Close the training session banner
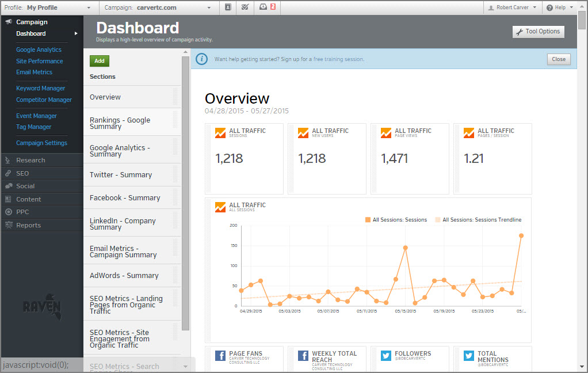This screenshot has width=588, height=373. [559, 59]
